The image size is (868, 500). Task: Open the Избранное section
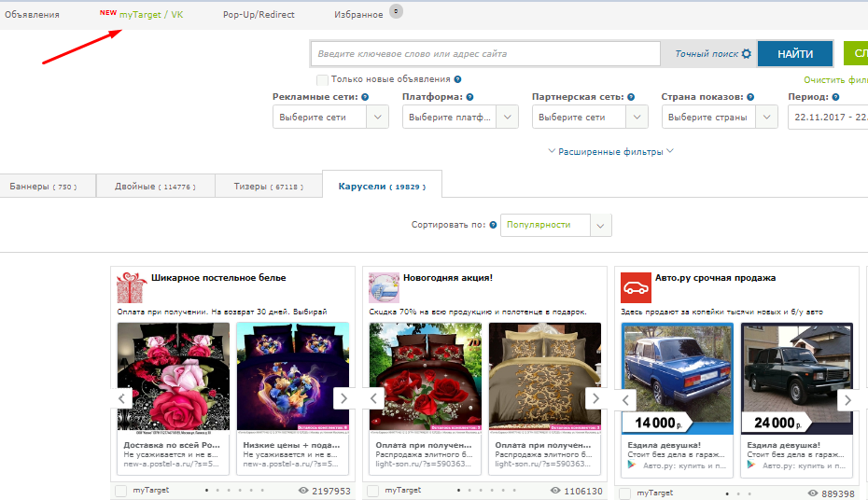tap(358, 14)
